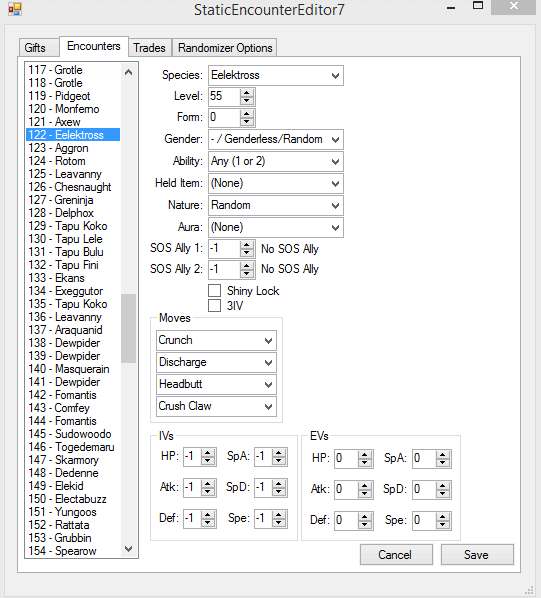Increase the SpA IV spinner
The image size is (541, 598).
279,453
